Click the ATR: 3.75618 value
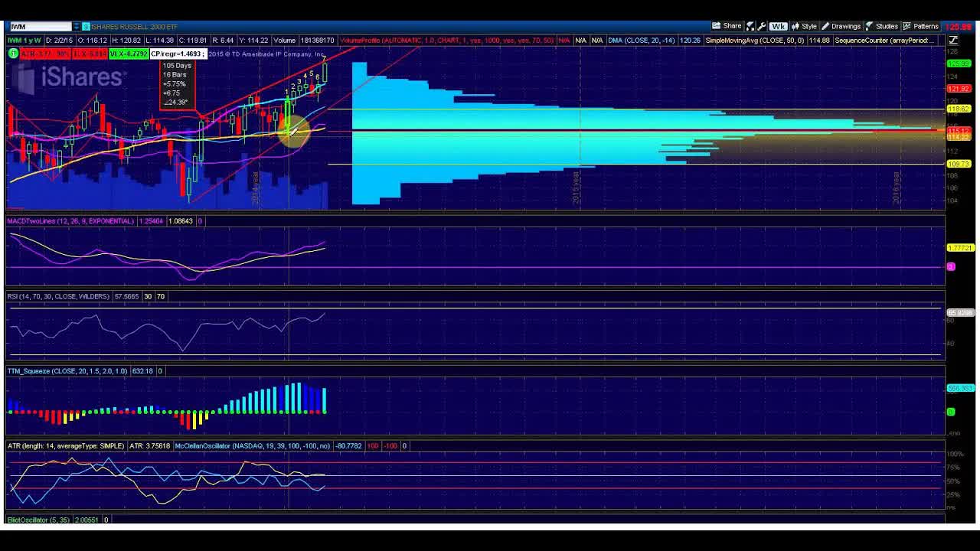 click(149, 445)
